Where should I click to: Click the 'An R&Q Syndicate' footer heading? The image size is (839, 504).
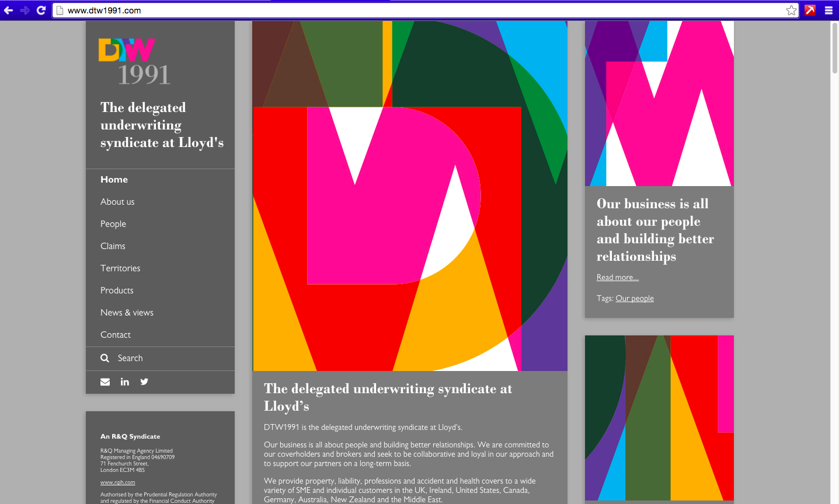pyautogui.click(x=130, y=436)
